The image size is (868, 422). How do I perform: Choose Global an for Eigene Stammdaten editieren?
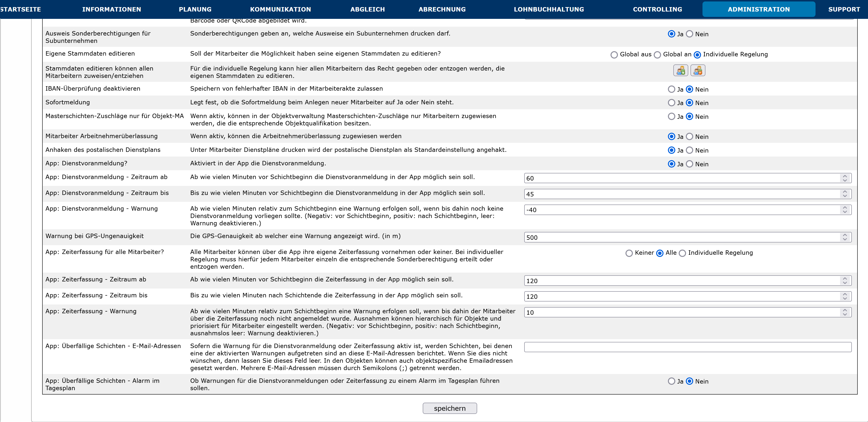click(x=657, y=55)
